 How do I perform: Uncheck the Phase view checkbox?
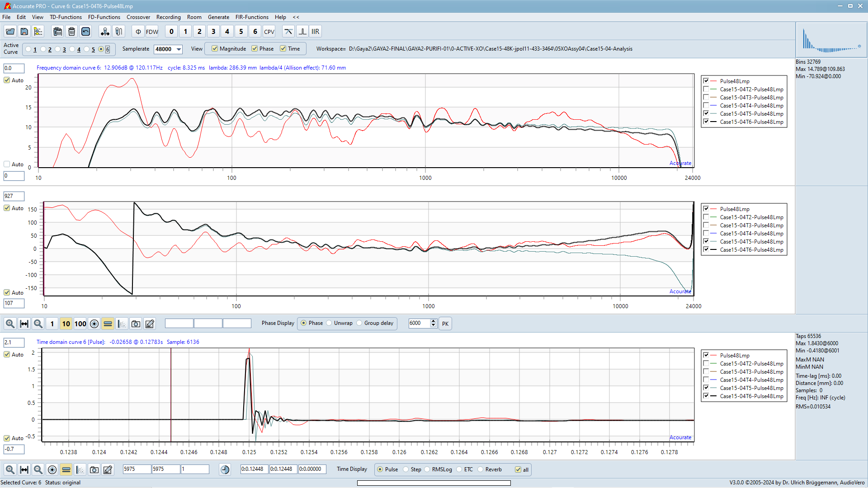tap(255, 49)
